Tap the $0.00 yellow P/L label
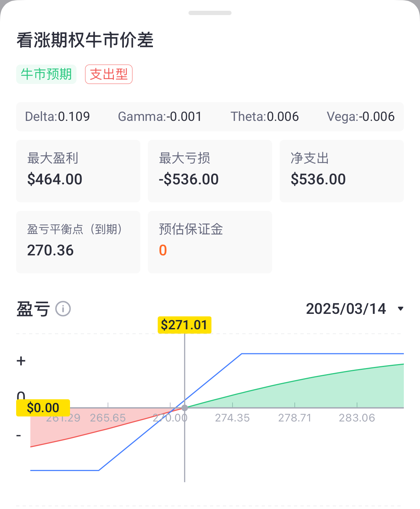420x509 pixels. [x=43, y=408]
